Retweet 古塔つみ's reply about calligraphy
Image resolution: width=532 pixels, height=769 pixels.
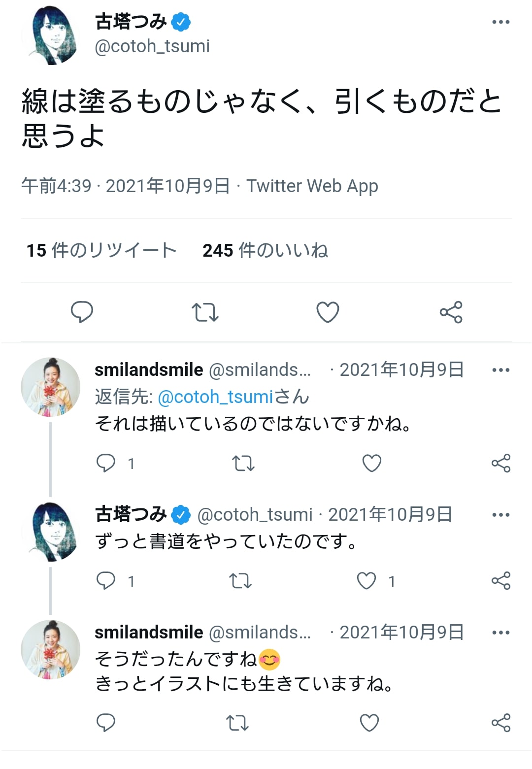(241, 581)
